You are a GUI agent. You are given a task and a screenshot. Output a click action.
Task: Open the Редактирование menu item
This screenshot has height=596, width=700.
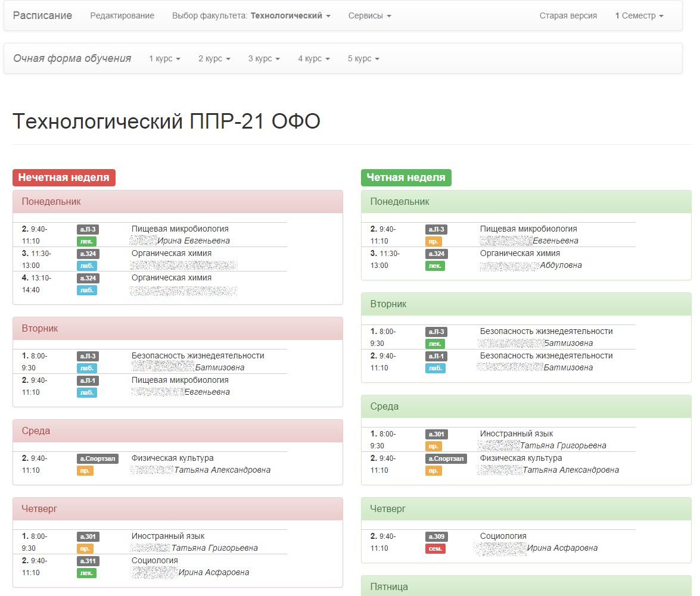point(122,15)
